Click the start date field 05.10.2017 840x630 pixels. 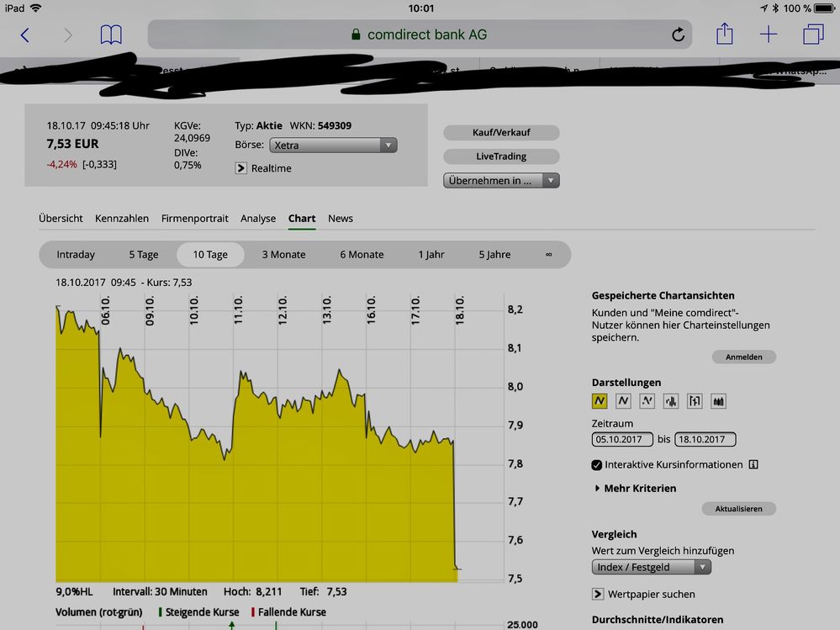622,439
